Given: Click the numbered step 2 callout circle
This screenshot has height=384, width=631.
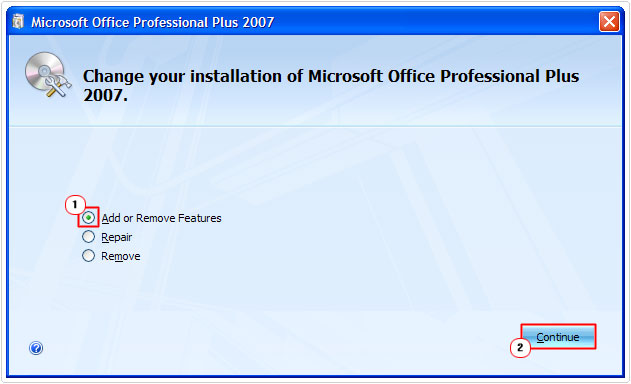Looking at the screenshot, I should [520, 347].
